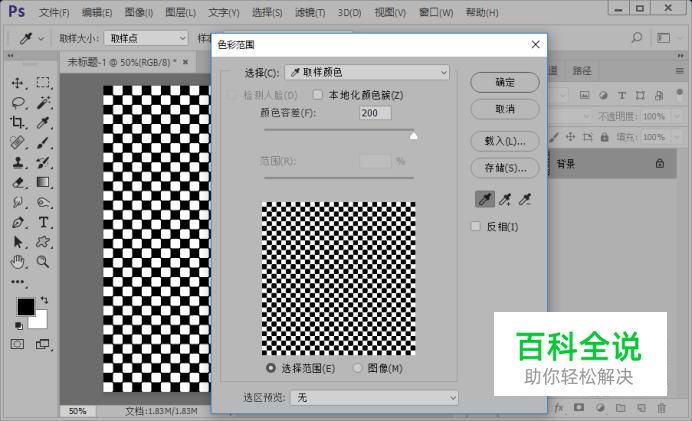Click the 50% zoom level field
692x421 pixels.
tap(78, 411)
